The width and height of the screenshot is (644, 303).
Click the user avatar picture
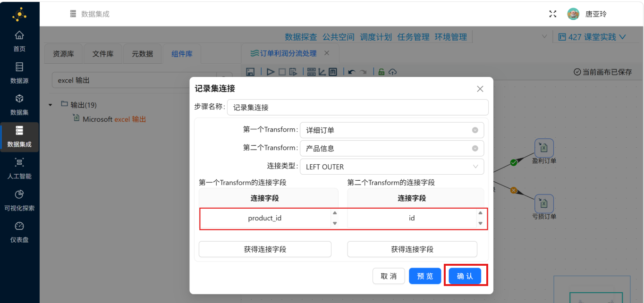click(x=573, y=14)
